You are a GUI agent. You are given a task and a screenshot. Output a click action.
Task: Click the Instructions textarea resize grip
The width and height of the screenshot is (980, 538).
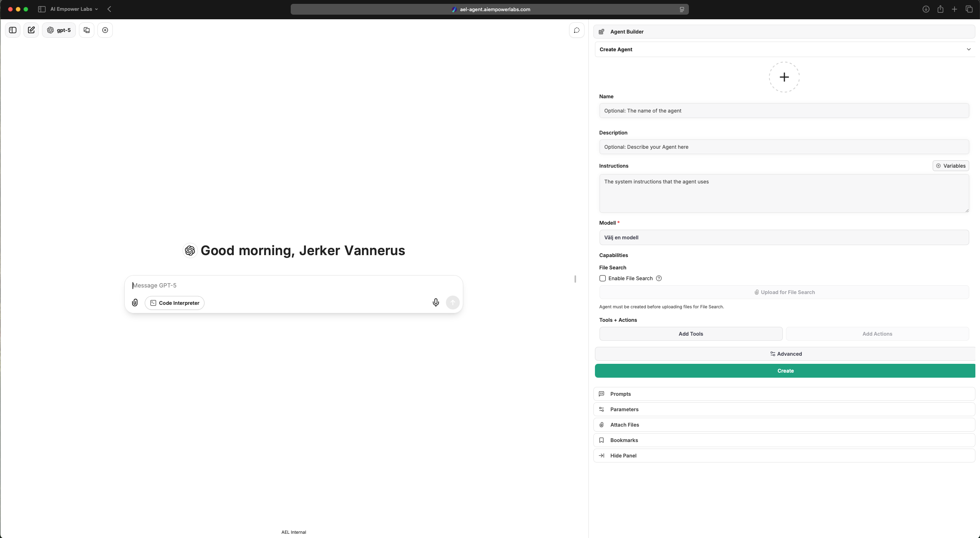(967, 210)
